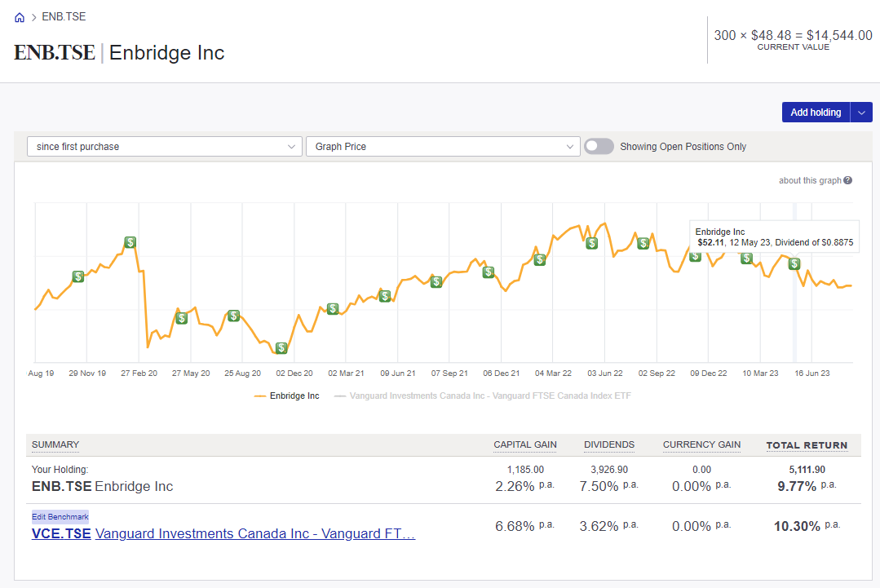Click the dividend icon near Sep 2022

point(643,243)
